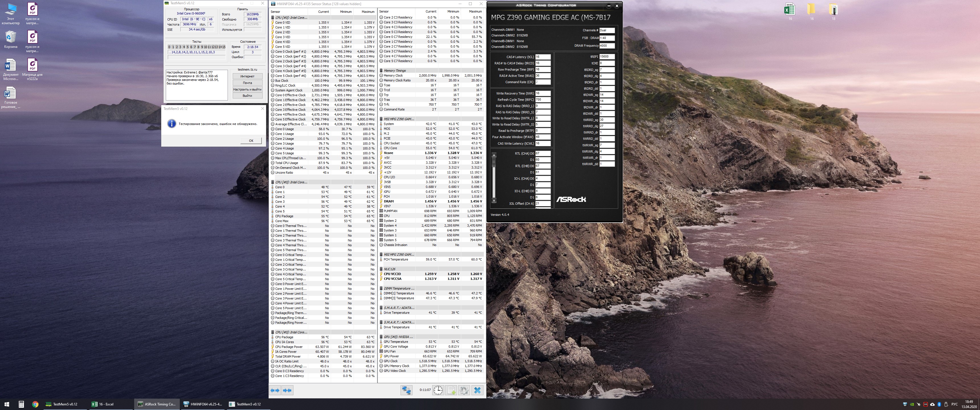
Task: Start HWiNFO logging with the sheet-plus icon
Action: [x=451, y=390]
